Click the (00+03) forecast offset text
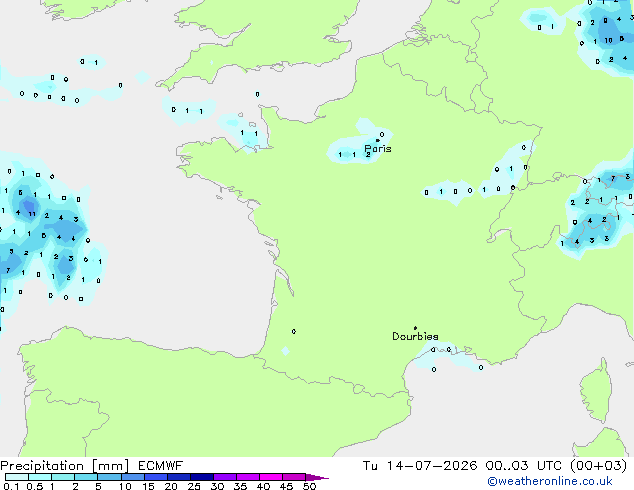Viewport: 634px width, 490px height. [x=598, y=466]
